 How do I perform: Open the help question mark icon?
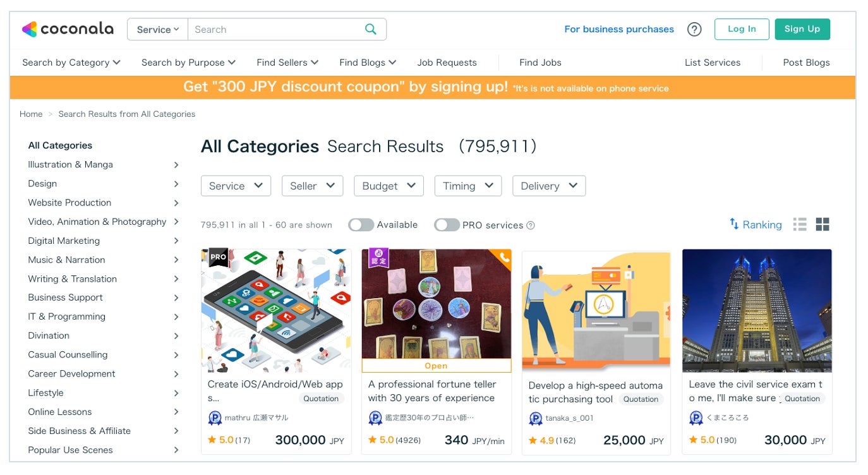click(x=694, y=29)
